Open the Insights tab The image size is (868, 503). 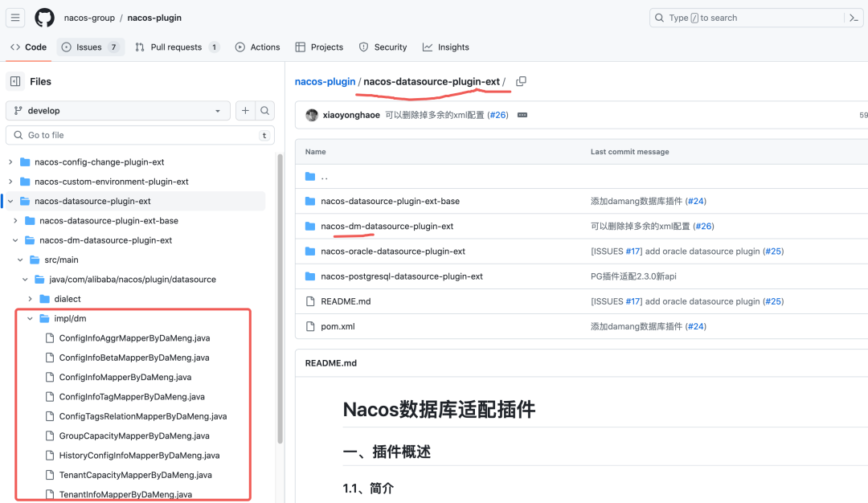pos(446,47)
